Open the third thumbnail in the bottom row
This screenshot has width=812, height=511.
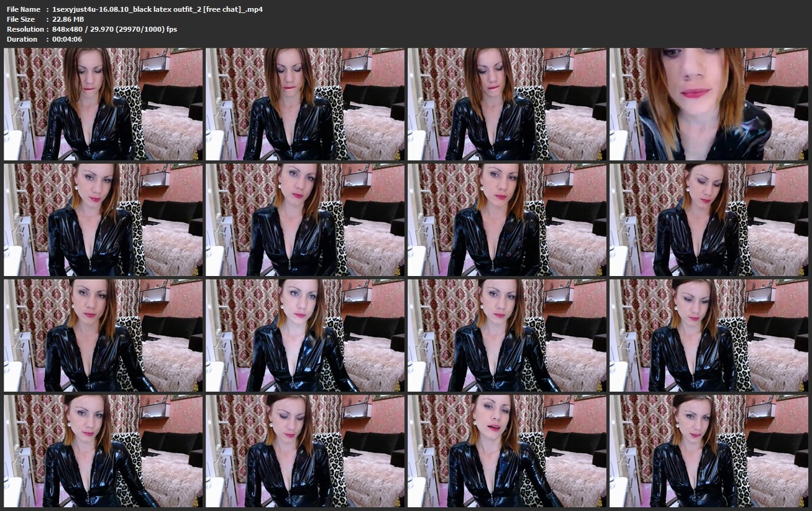[507, 451]
